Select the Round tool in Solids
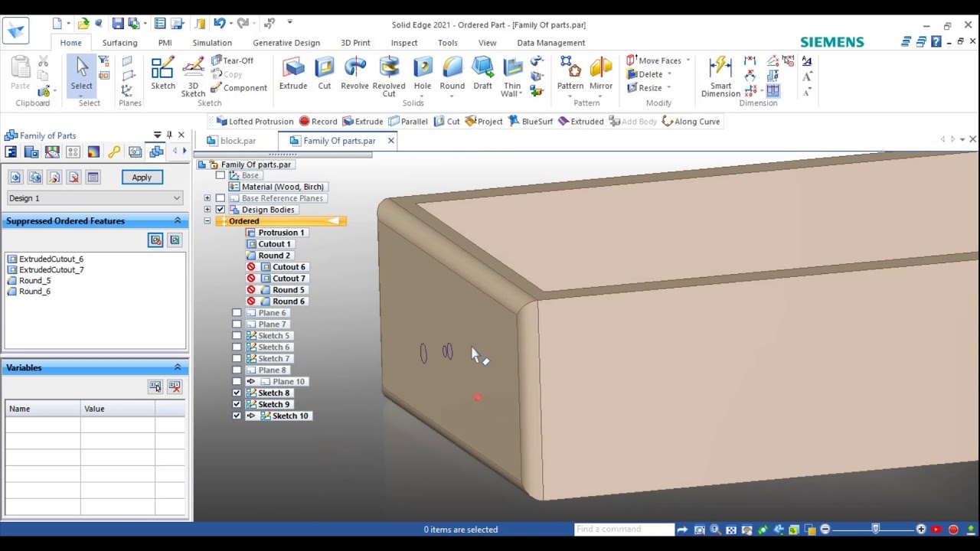Viewport: 980px width, 551px height. pos(452,74)
